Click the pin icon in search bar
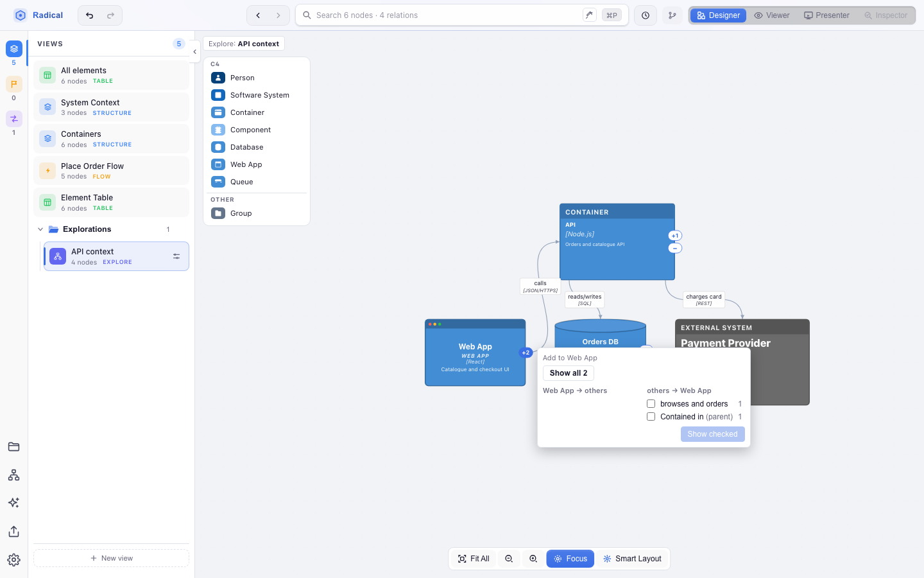Viewport: 924px width, 578px height. coord(590,15)
